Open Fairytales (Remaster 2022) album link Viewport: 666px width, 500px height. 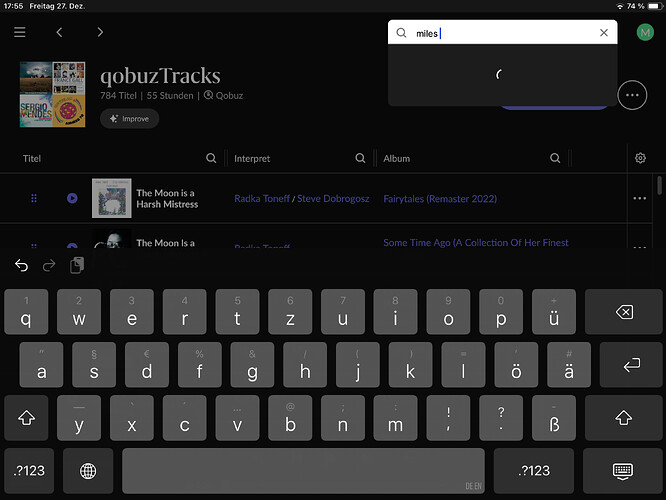(x=440, y=198)
